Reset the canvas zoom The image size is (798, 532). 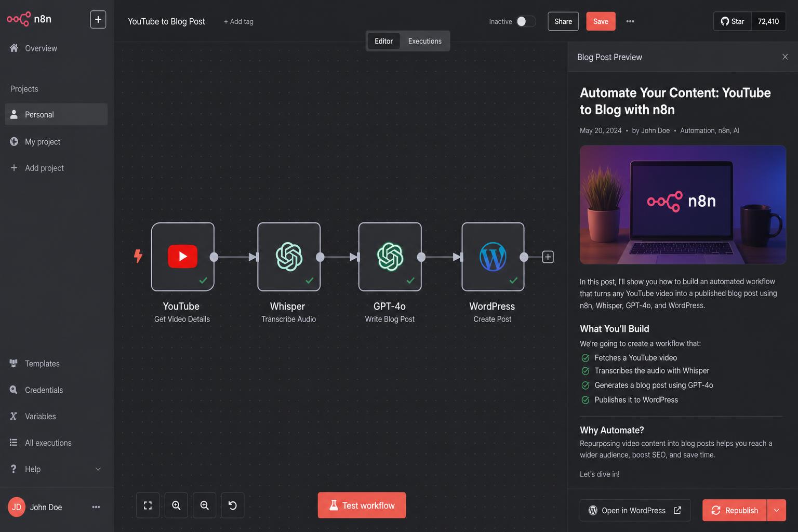tap(233, 506)
